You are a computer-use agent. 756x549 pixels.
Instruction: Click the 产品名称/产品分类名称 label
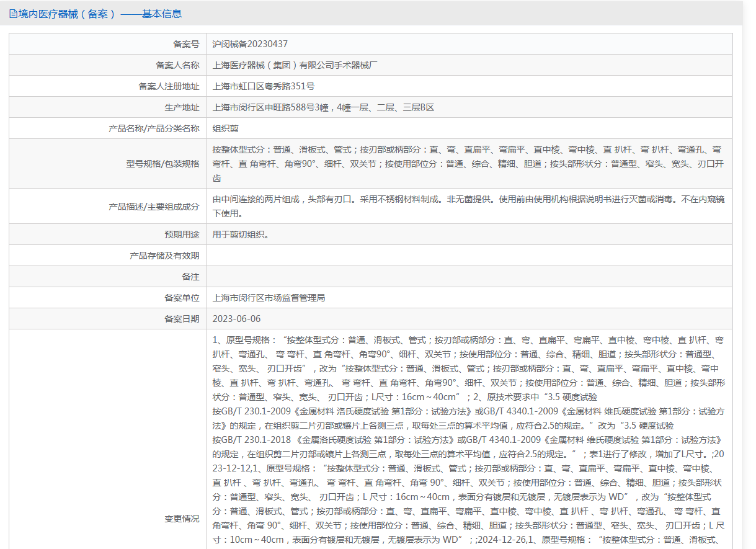(x=154, y=128)
